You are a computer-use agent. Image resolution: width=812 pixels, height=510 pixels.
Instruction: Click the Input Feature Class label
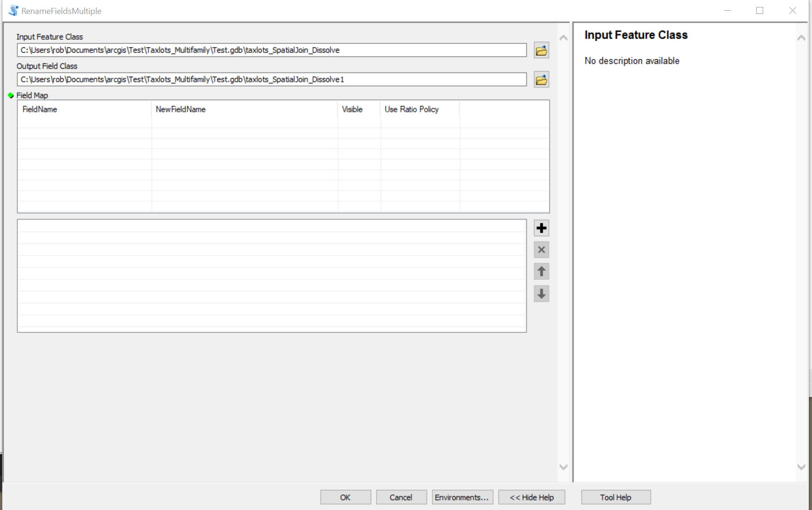(50, 37)
